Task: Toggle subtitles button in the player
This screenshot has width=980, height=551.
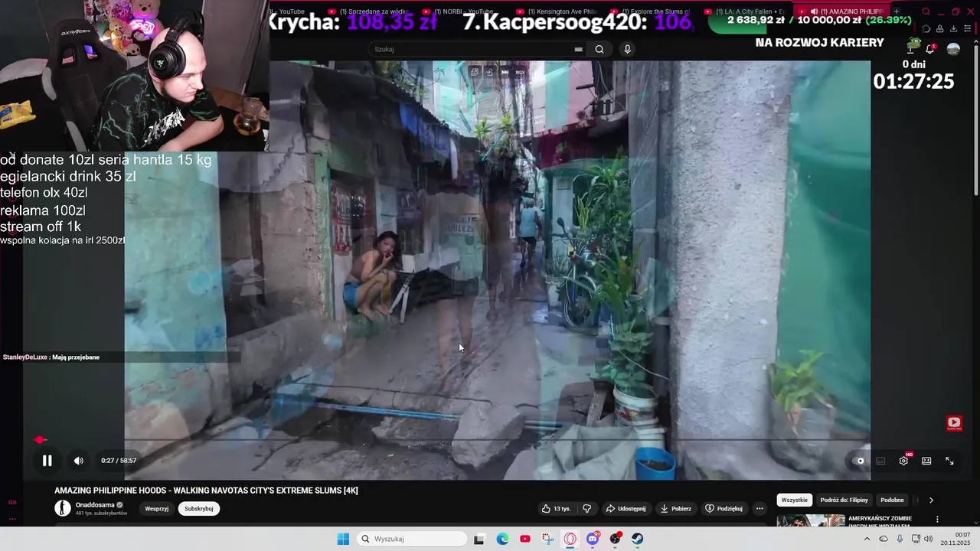Action: click(x=880, y=461)
